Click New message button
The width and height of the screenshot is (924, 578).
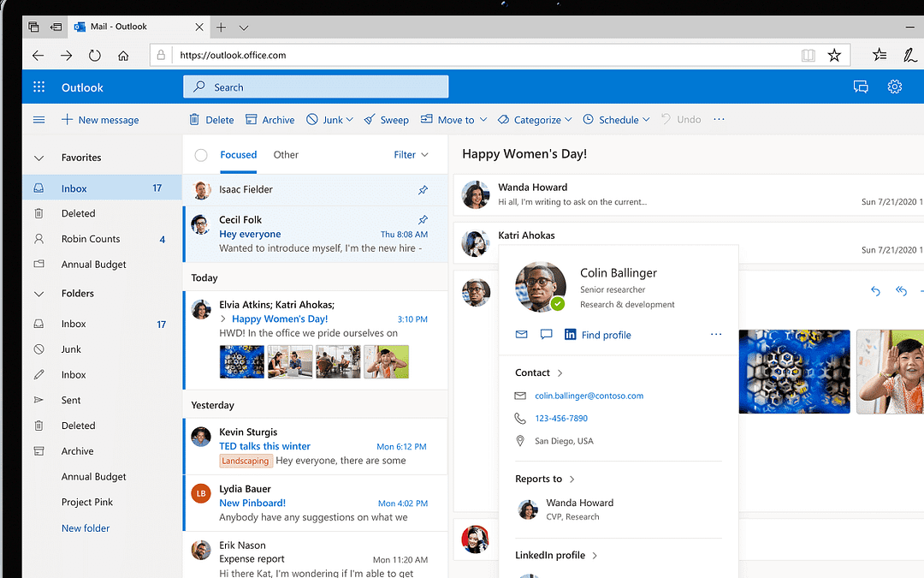100,120
